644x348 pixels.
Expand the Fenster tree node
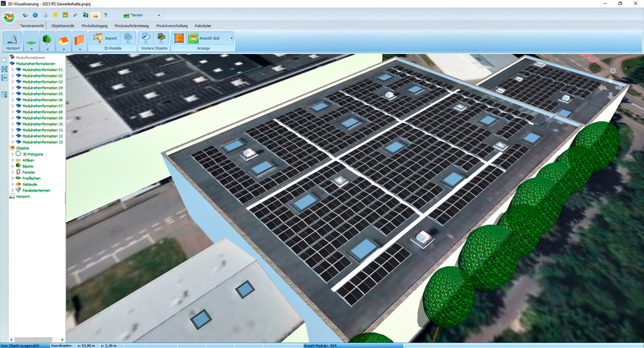13,172
